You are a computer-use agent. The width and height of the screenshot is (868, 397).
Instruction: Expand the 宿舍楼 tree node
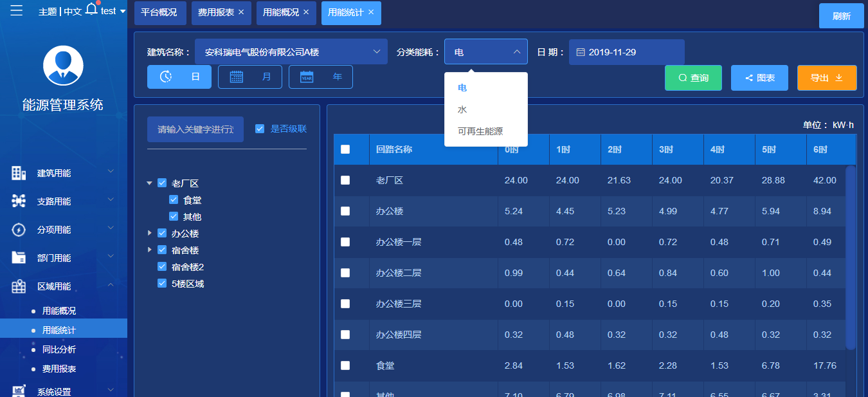tap(150, 250)
